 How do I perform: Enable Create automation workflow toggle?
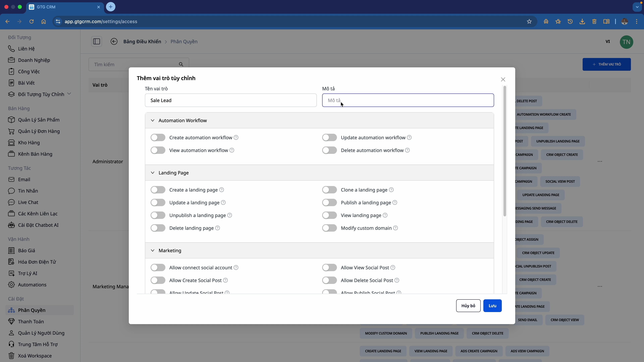[158, 138]
